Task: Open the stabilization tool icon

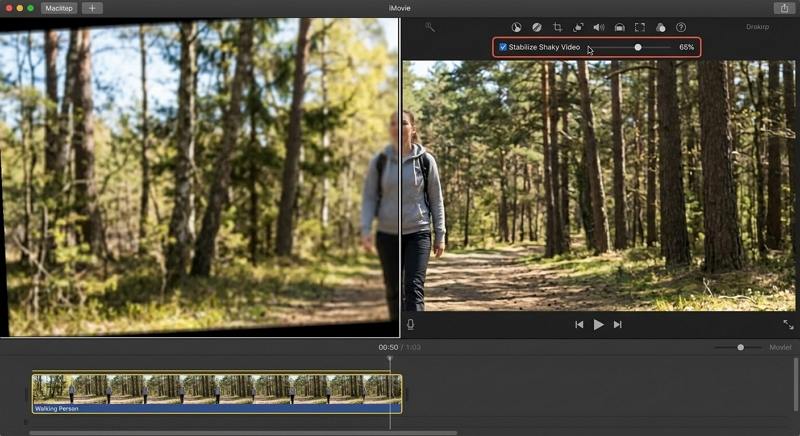Action: point(578,28)
